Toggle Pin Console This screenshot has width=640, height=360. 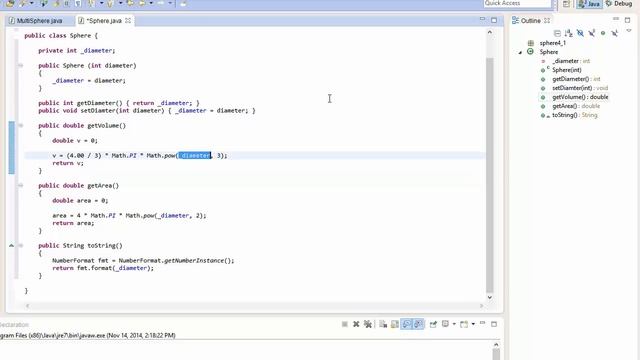(x=433, y=324)
